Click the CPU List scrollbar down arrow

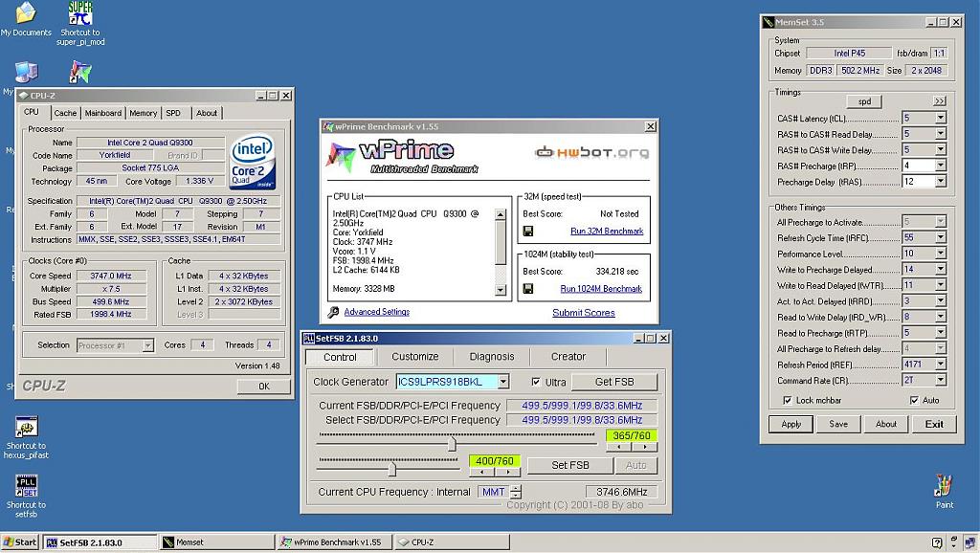coord(500,290)
